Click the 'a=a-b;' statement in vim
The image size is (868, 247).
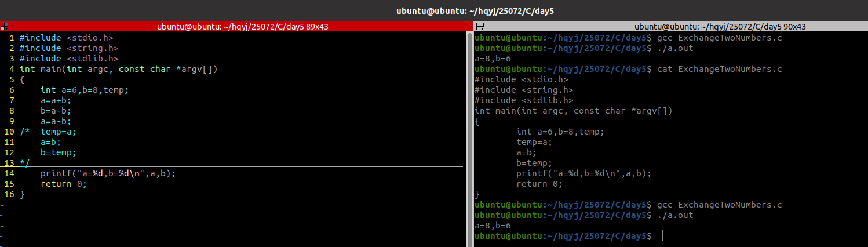click(x=56, y=121)
